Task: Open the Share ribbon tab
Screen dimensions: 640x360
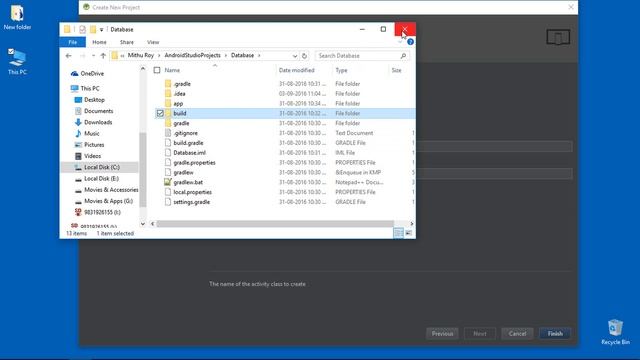Action: 127,42
